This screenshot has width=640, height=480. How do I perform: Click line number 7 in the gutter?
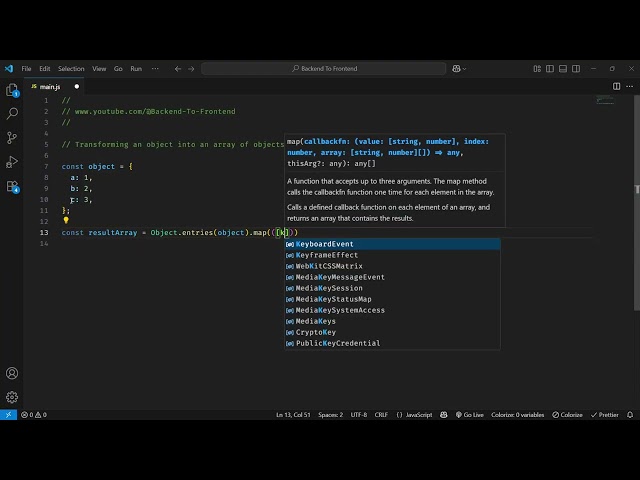tap(46, 167)
